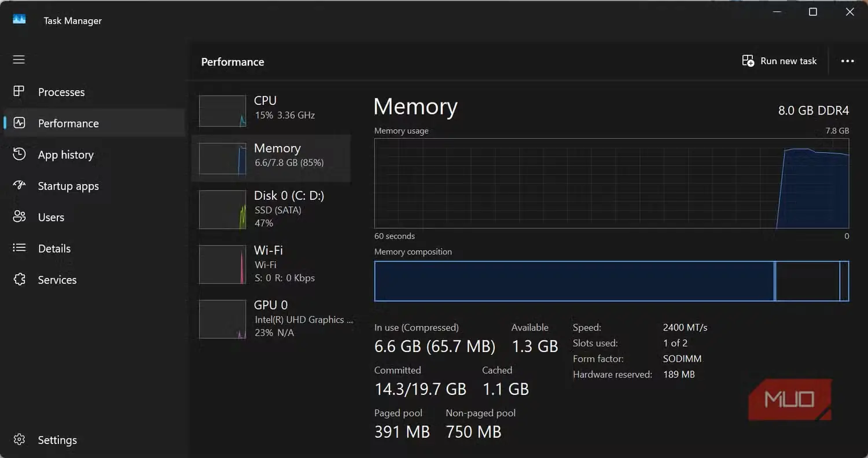
Task: Navigate to Services
Action: [57, 280]
